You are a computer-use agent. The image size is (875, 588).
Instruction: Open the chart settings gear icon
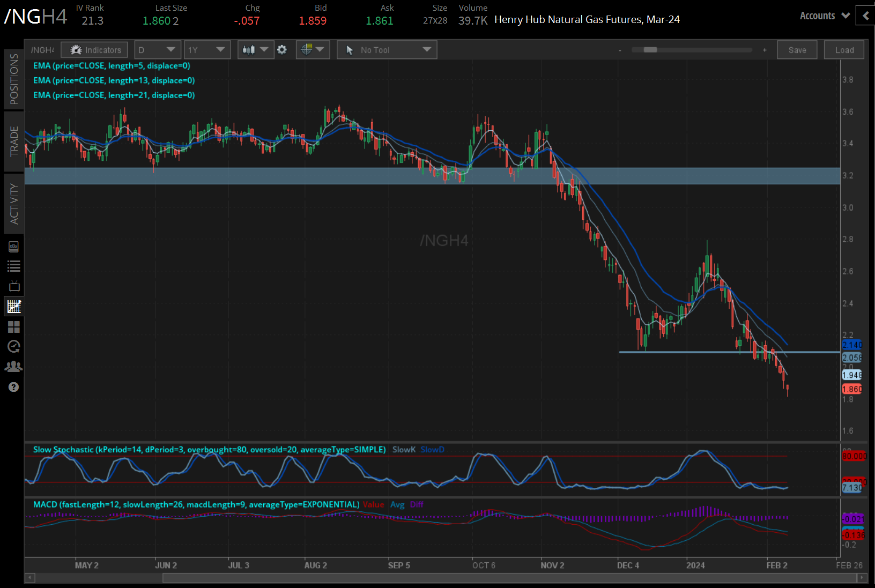(x=282, y=49)
